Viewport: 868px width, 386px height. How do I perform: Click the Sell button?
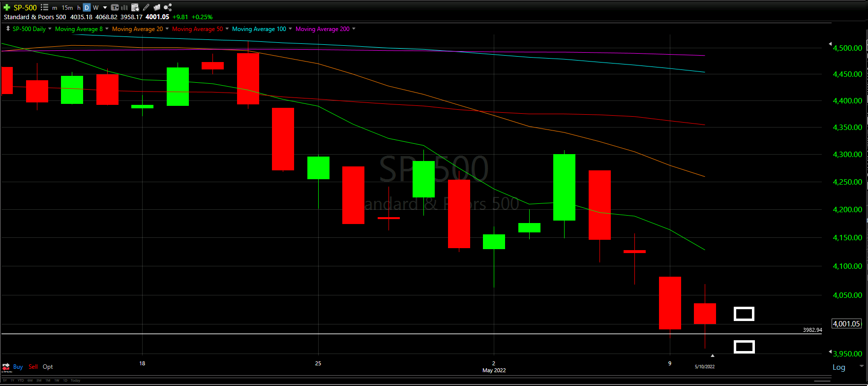(33, 367)
